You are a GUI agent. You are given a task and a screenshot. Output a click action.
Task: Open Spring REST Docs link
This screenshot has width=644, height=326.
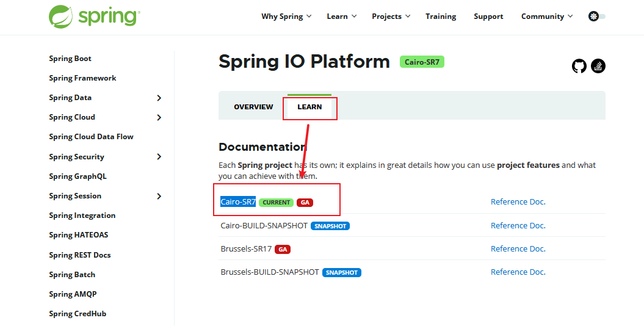[80, 255]
